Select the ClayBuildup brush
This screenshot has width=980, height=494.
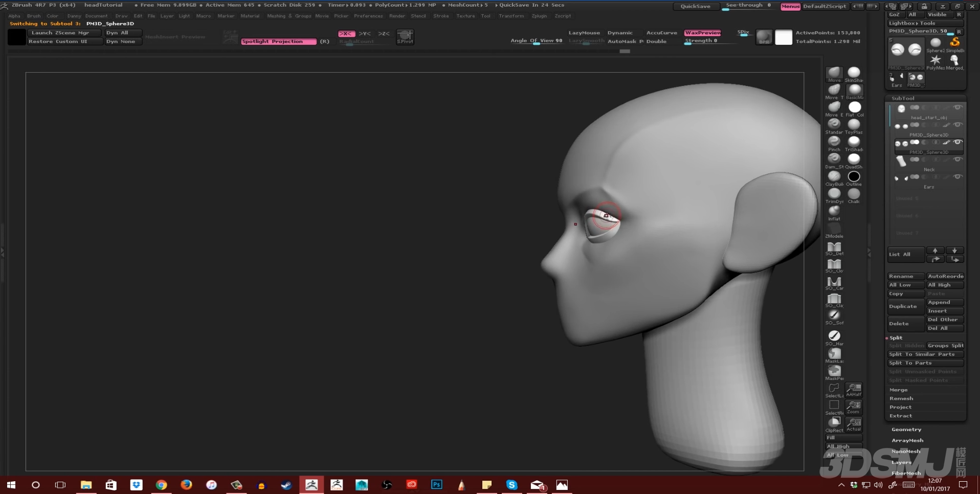834,177
